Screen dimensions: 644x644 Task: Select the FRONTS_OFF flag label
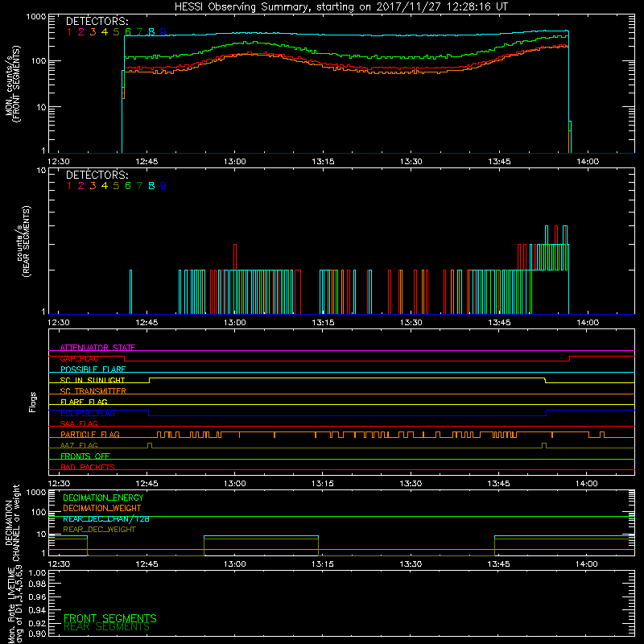[85, 456]
